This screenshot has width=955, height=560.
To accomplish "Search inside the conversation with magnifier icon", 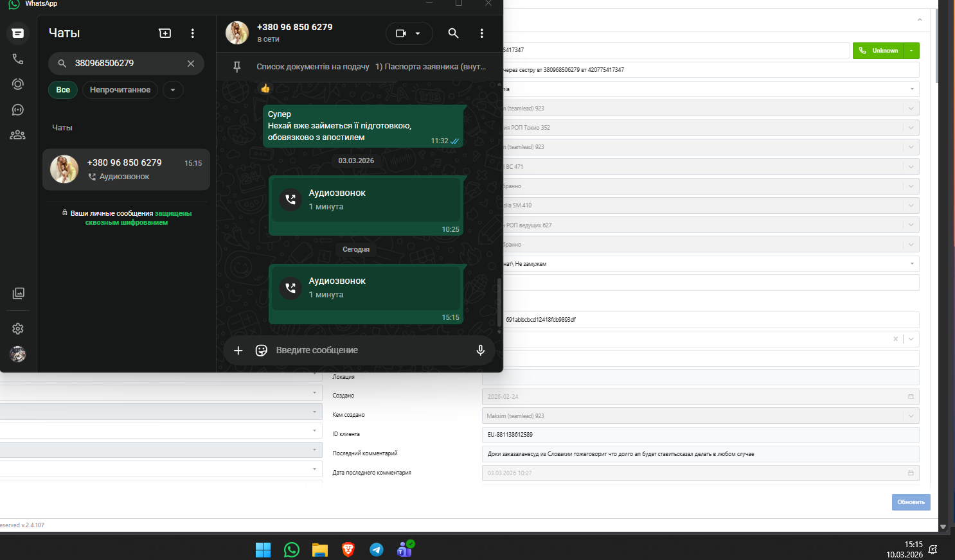I will click(x=454, y=33).
